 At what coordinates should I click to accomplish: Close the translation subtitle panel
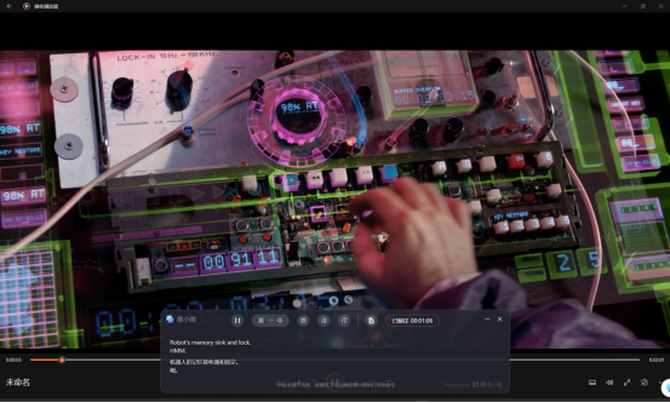(x=500, y=319)
